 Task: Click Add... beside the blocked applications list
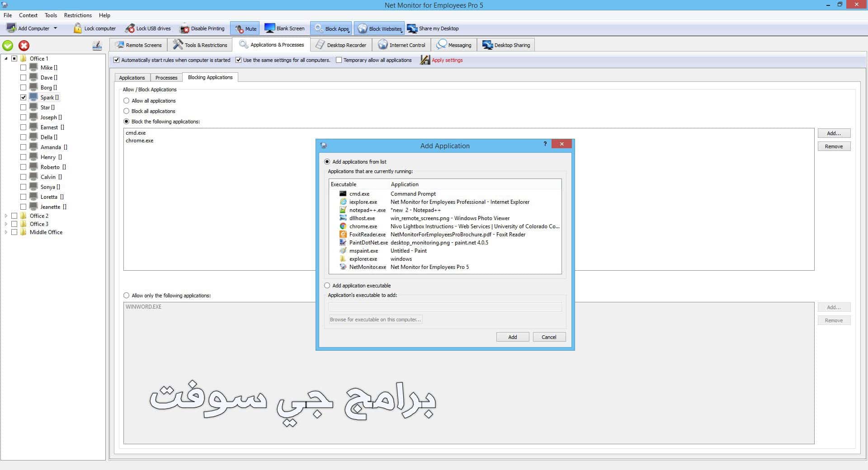[834, 133]
